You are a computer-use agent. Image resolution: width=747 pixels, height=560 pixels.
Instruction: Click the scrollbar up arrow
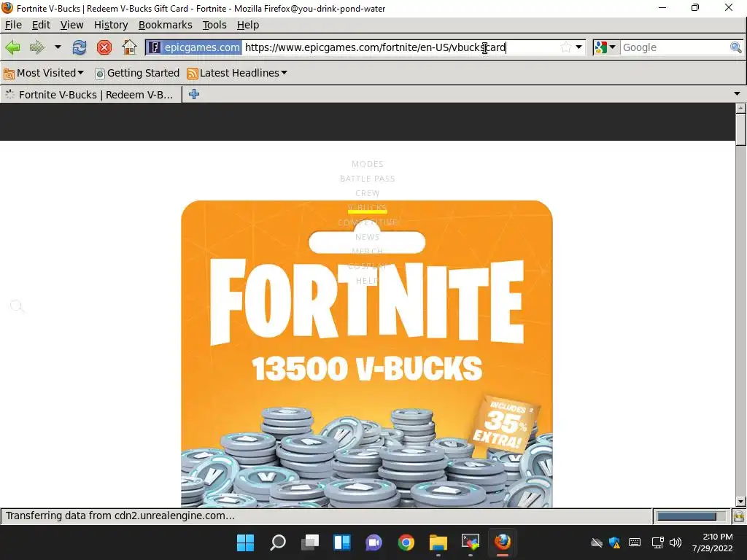[x=740, y=109]
